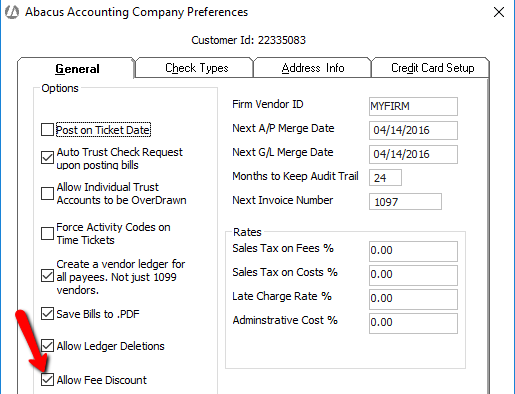Click the Abacus app icon in title bar
Screen dimensions: 515x394
point(12,12)
